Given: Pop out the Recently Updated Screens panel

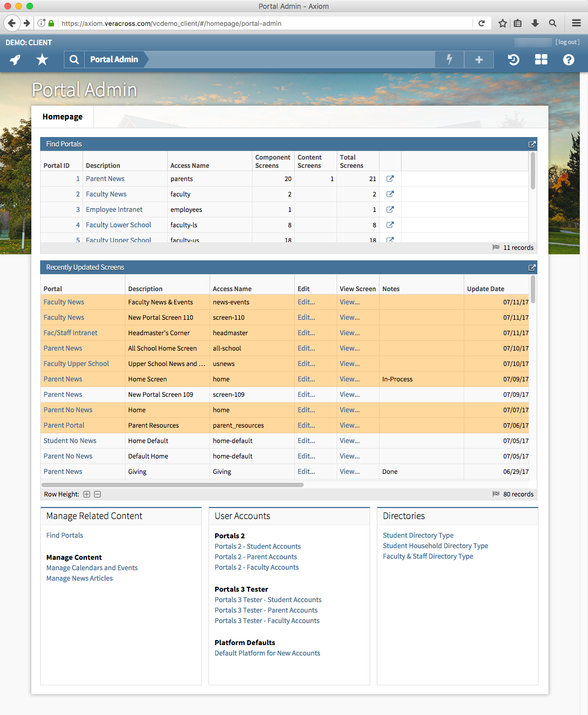Looking at the screenshot, I should (531, 268).
